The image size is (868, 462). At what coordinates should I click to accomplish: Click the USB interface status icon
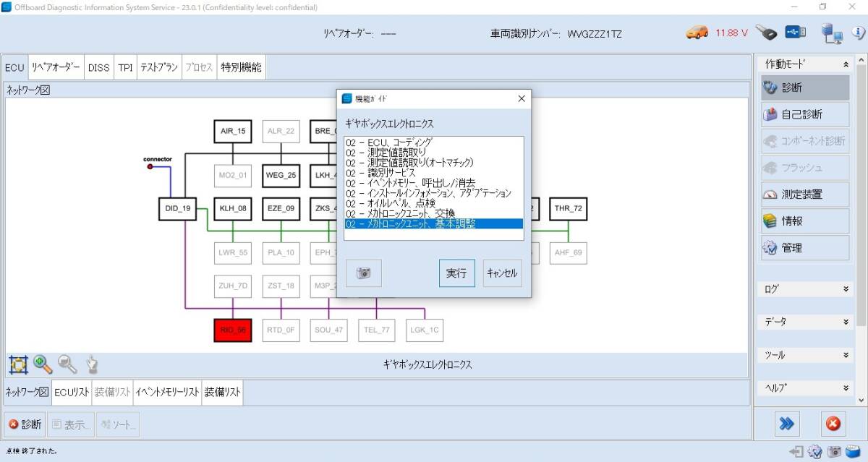coord(795,33)
